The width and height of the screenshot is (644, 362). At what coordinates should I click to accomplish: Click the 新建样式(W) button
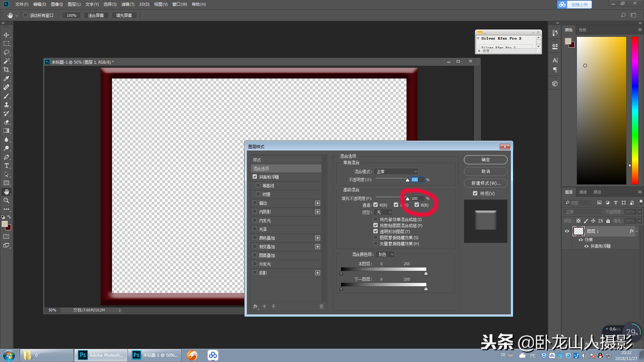click(x=485, y=183)
